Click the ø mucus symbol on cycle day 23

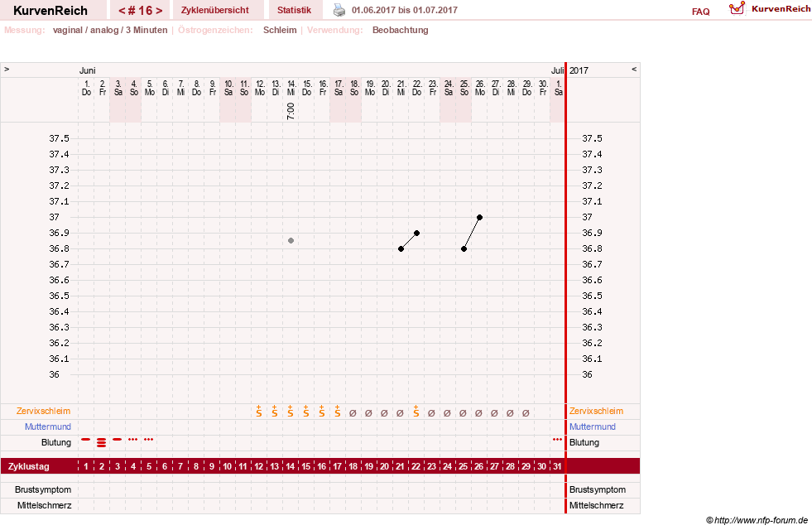(x=431, y=413)
